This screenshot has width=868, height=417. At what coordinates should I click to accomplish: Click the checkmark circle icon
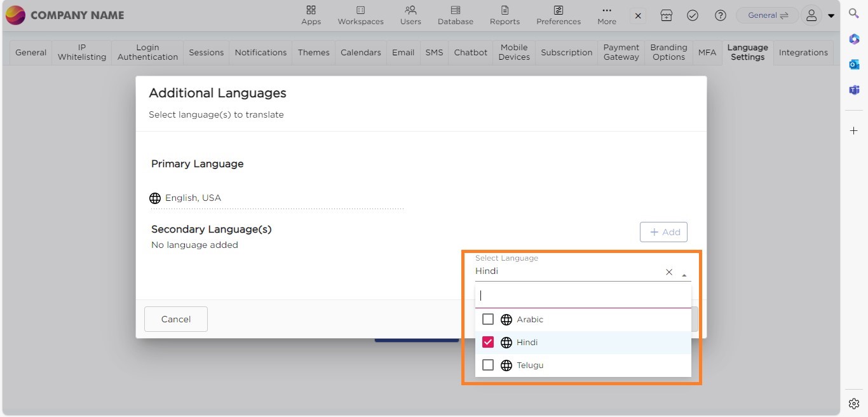pos(693,16)
